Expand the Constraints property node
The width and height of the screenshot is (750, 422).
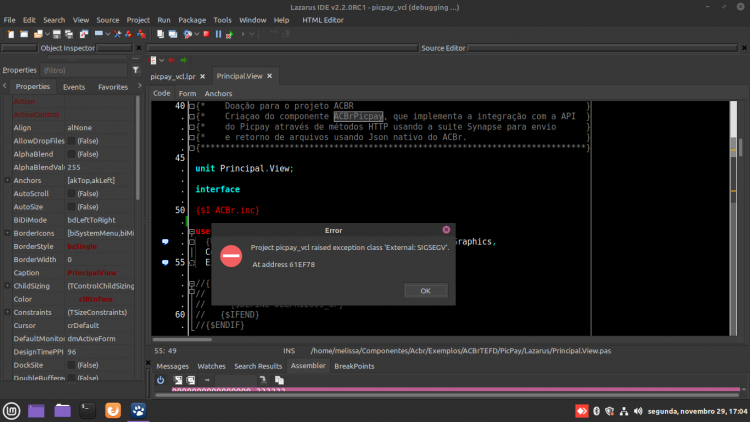coord(7,312)
